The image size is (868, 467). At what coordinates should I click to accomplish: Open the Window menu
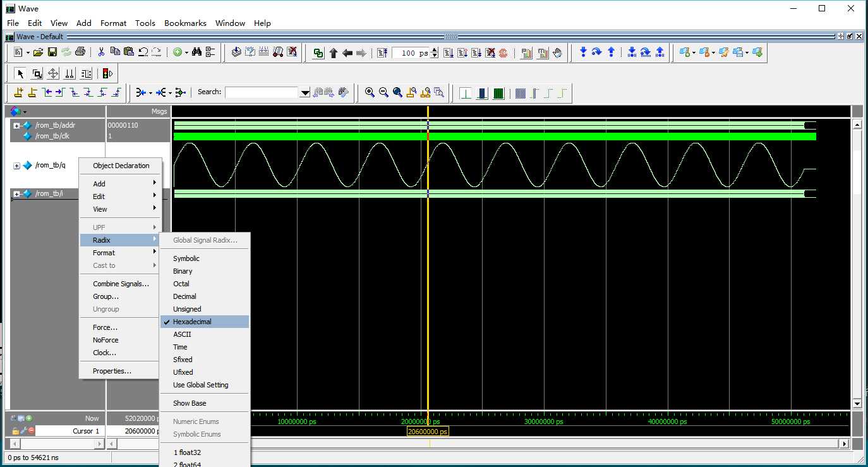pyautogui.click(x=230, y=23)
